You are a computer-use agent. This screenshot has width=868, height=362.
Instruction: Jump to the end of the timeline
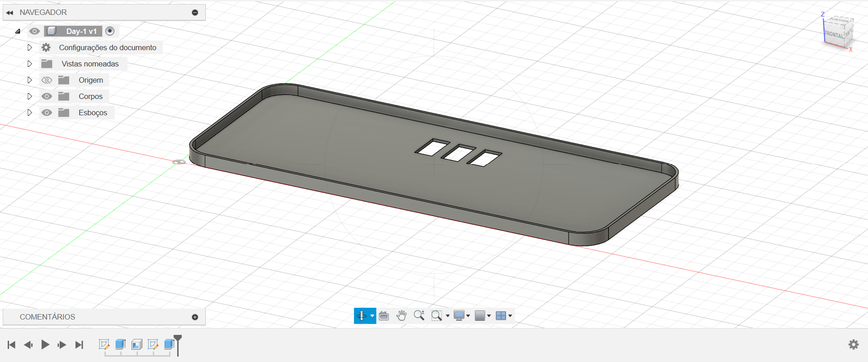pos(79,345)
